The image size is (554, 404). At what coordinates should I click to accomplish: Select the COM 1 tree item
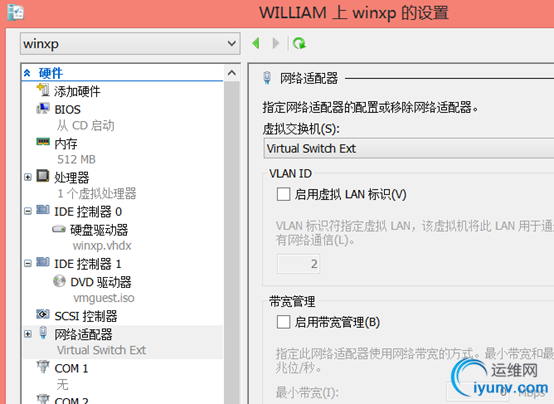click(71, 368)
